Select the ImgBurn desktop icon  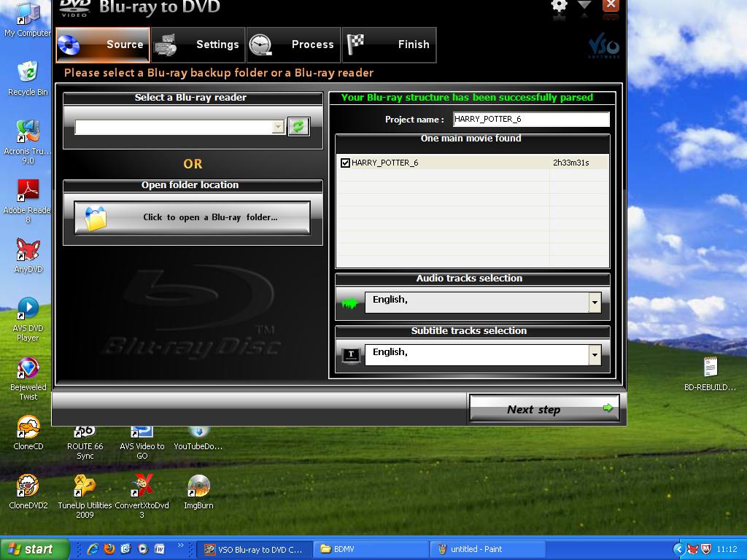pos(198,492)
